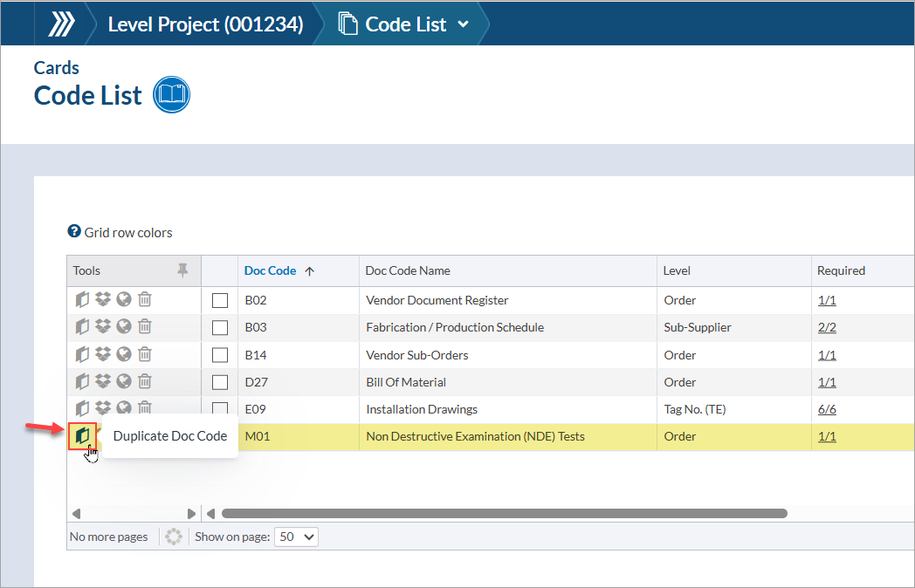
Task: Open the Show on page dropdown
Action: (x=297, y=537)
